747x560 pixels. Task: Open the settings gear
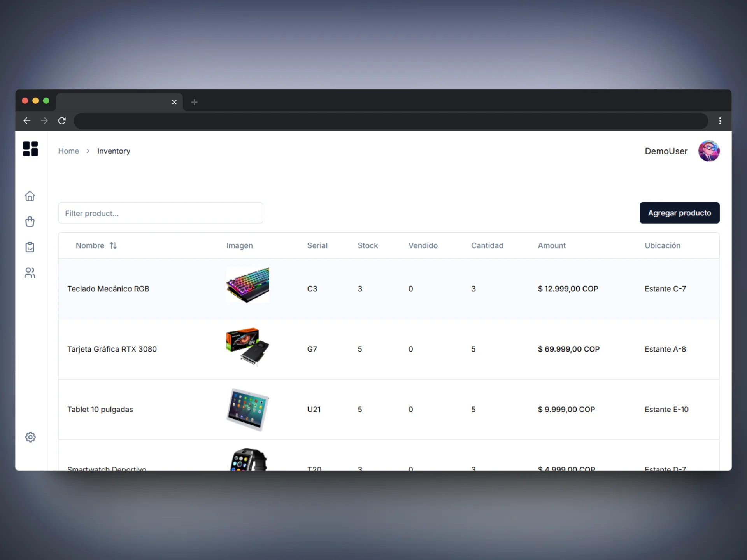pos(30,437)
